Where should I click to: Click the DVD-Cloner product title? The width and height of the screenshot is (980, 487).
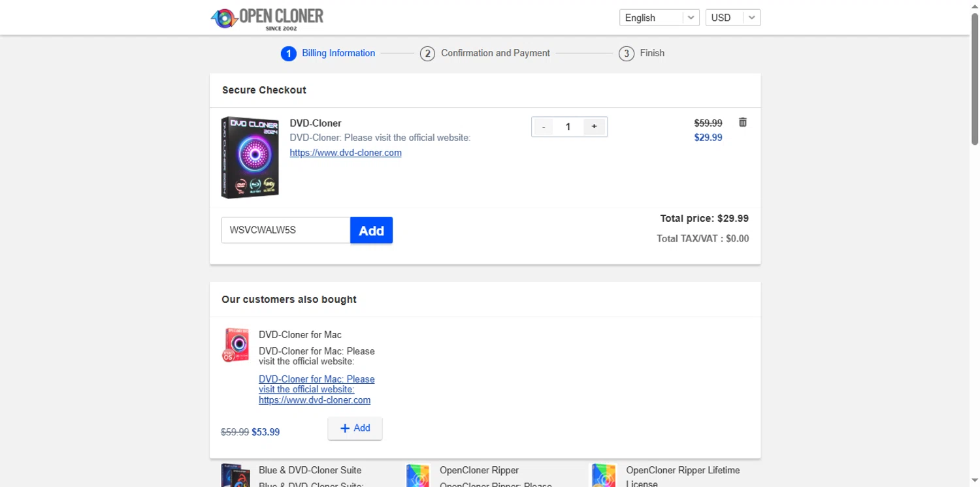pos(316,123)
